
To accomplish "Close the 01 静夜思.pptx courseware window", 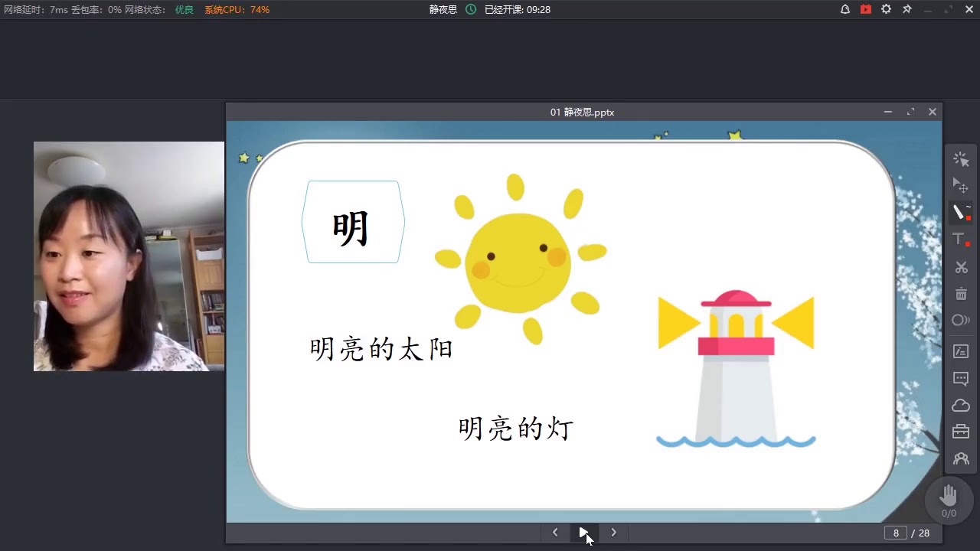I will point(933,112).
